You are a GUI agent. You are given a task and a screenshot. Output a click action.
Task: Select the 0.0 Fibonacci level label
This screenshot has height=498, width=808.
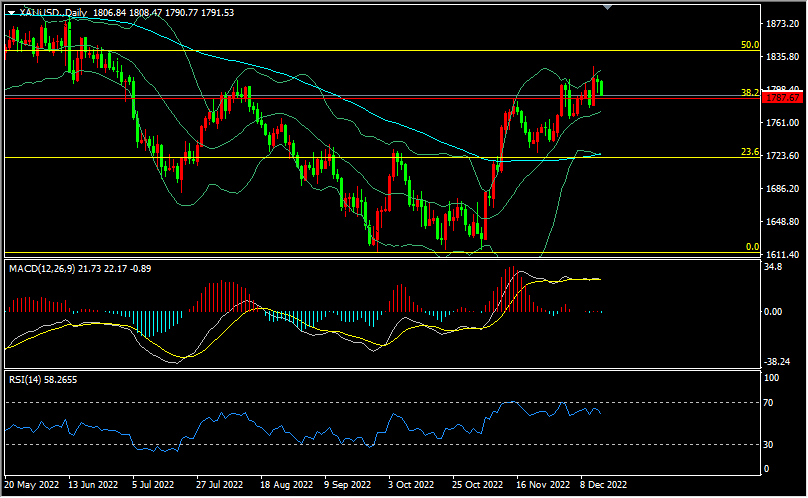pyautogui.click(x=753, y=246)
